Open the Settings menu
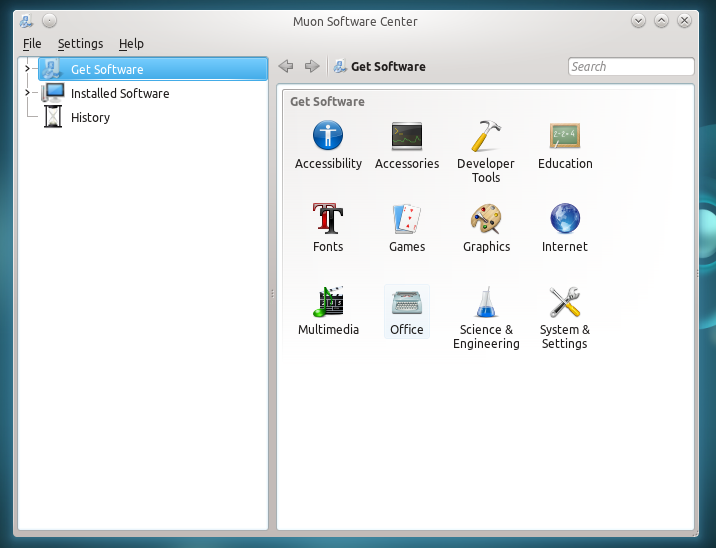This screenshot has height=548, width=716. coord(80,44)
